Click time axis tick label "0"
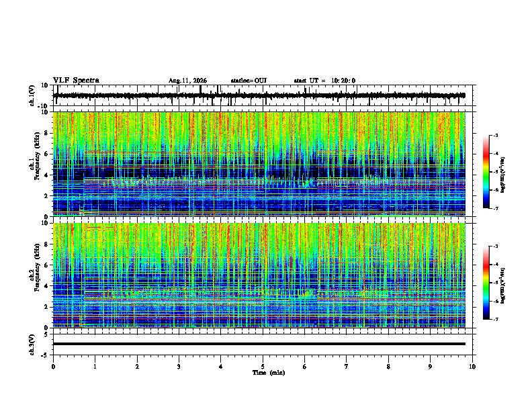Viewport: 532px width, 411px height. (53, 367)
